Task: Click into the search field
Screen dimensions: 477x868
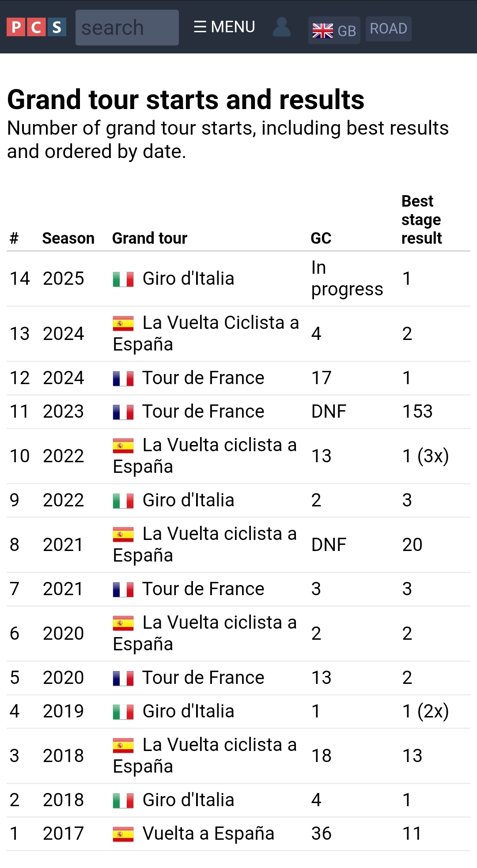Action: pyautogui.click(x=127, y=27)
